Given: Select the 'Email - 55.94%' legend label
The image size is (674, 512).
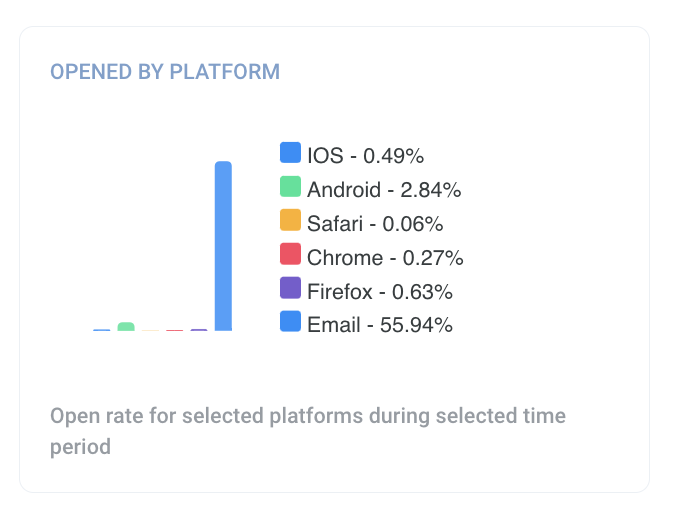Looking at the screenshot, I should 380,325.
